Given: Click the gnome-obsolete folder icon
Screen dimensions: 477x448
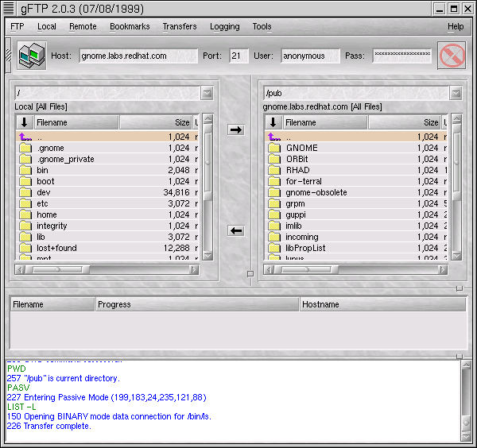Looking at the screenshot, I should point(274,192).
